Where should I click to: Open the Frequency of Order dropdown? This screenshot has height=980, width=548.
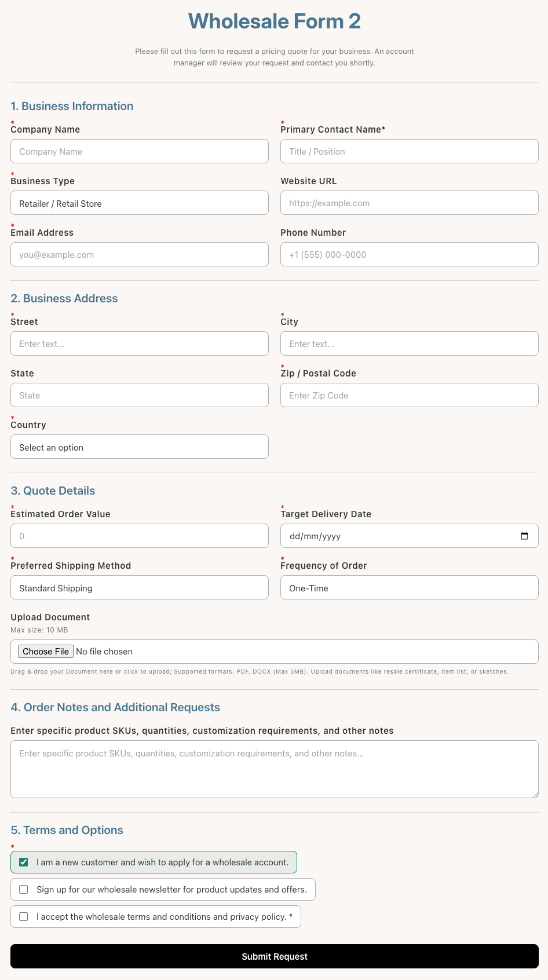[x=410, y=587]
